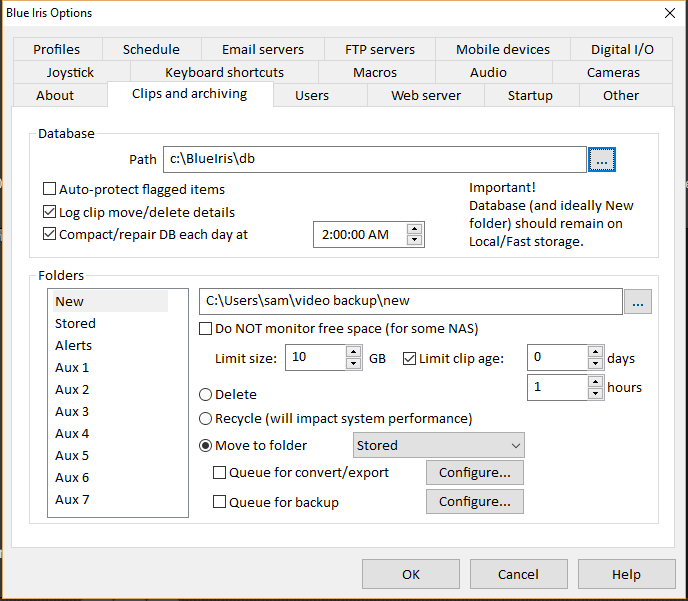Decrease Limit size GB value
Image resolution: width=688 pixels, height=601 pixels.
(353, 363)
